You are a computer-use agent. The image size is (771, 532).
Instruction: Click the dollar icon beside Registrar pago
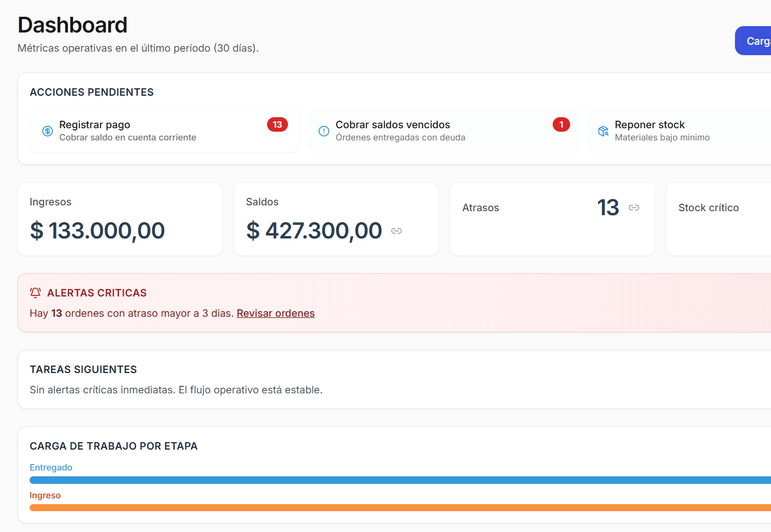point(48,131)
